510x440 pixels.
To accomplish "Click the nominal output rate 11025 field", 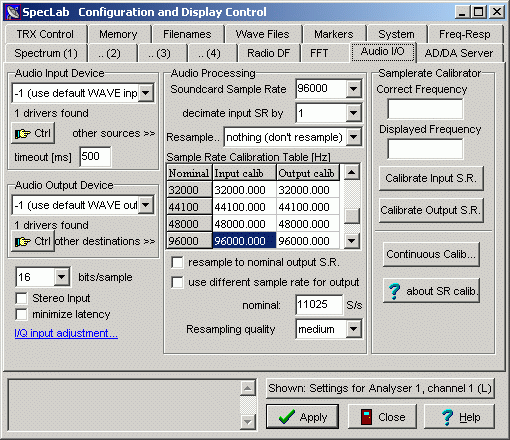I will tap(319, 304).
